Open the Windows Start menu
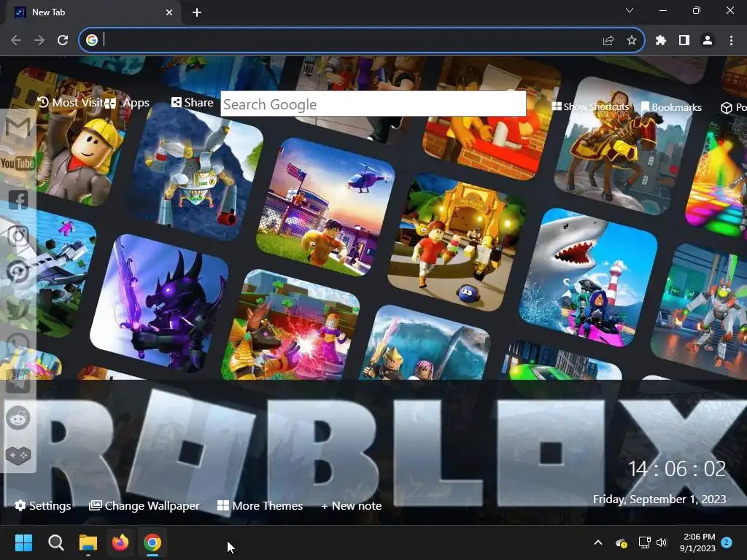Screen dimensions: 747x560 click(23, 542)
